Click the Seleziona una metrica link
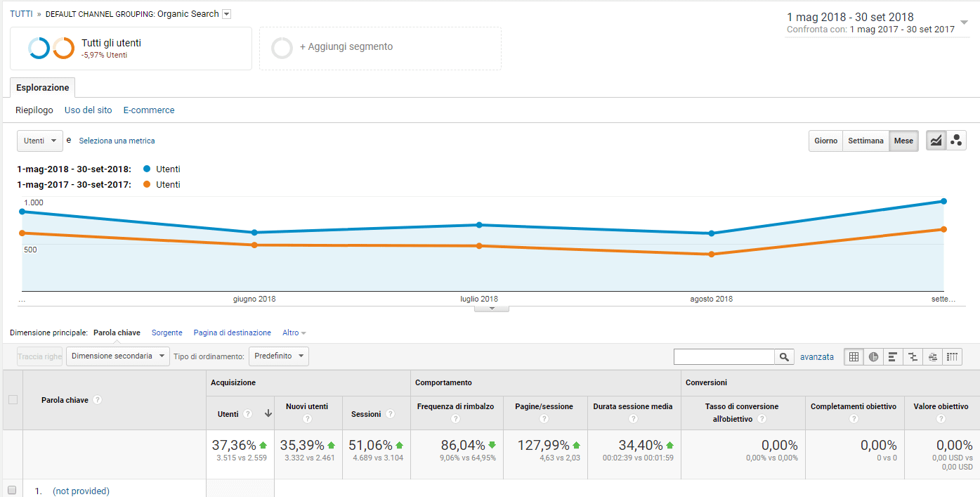Viewport: 980px width, 497px height. point(117,141)
